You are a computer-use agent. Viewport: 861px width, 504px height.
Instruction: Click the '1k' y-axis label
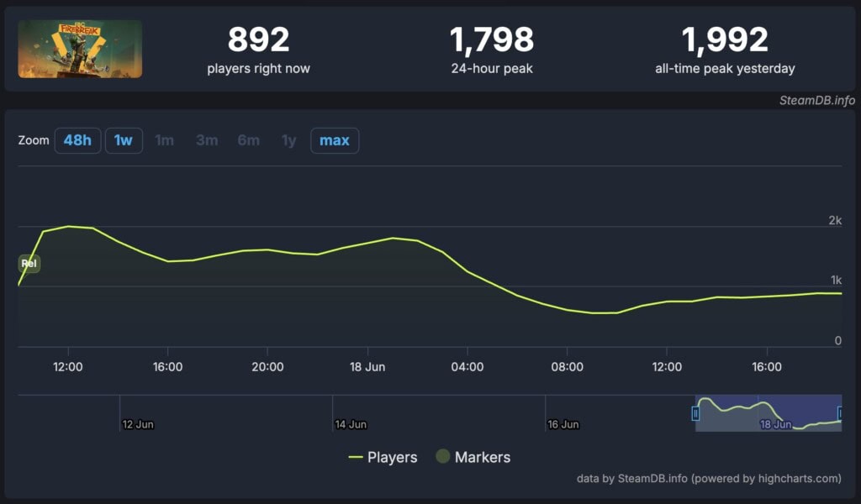(836, 281)
